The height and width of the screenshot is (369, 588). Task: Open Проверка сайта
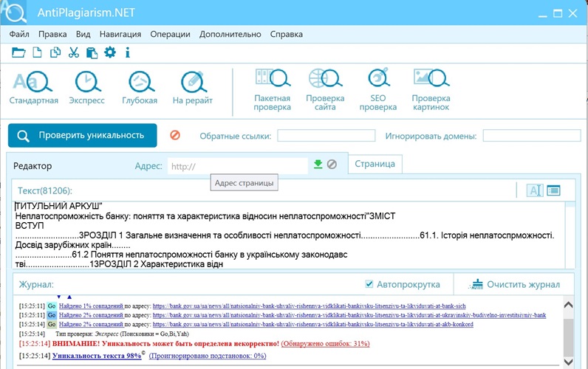click(x=325, y=90)
